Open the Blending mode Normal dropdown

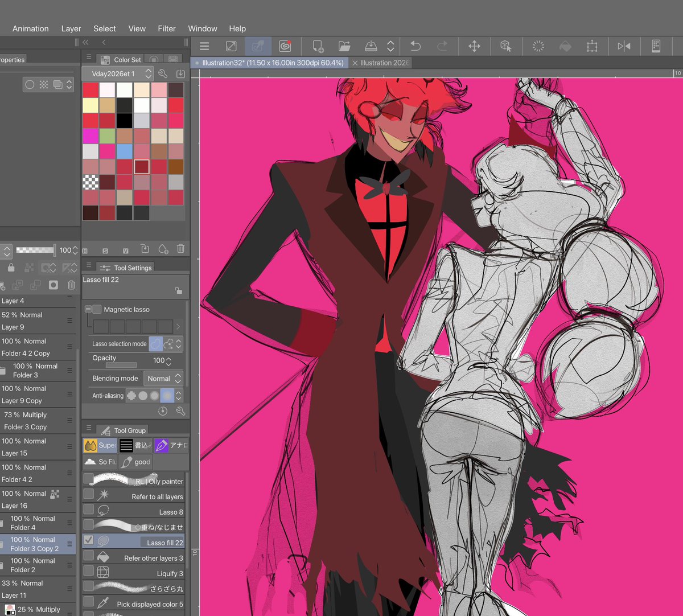click(x=163, y=379)
